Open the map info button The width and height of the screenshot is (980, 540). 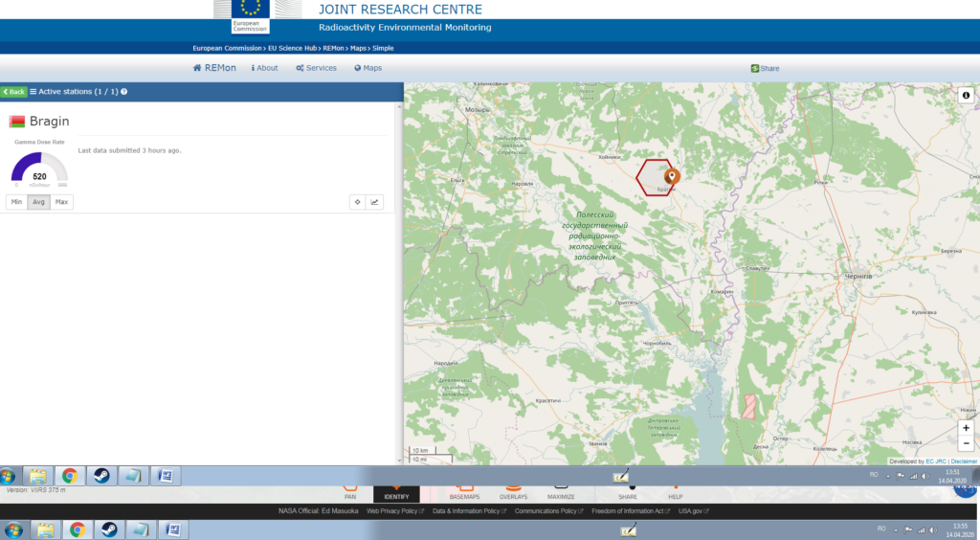[x=966, y=95]
